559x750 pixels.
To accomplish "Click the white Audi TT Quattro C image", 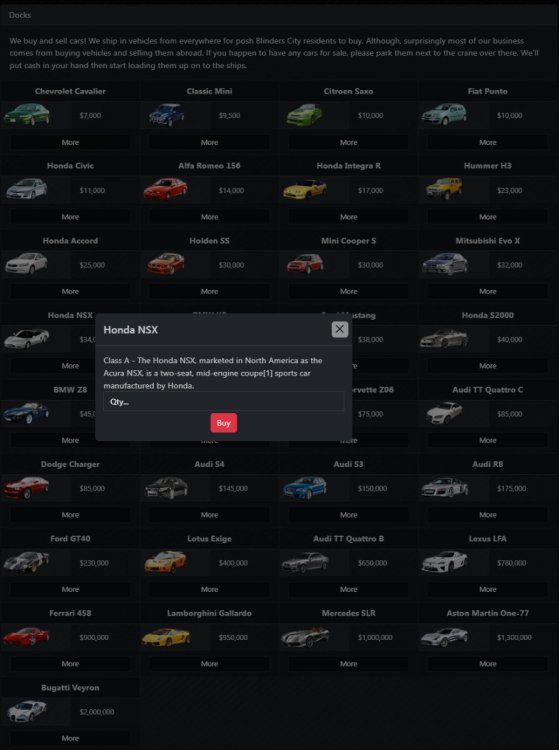I will tap(444, 413).
